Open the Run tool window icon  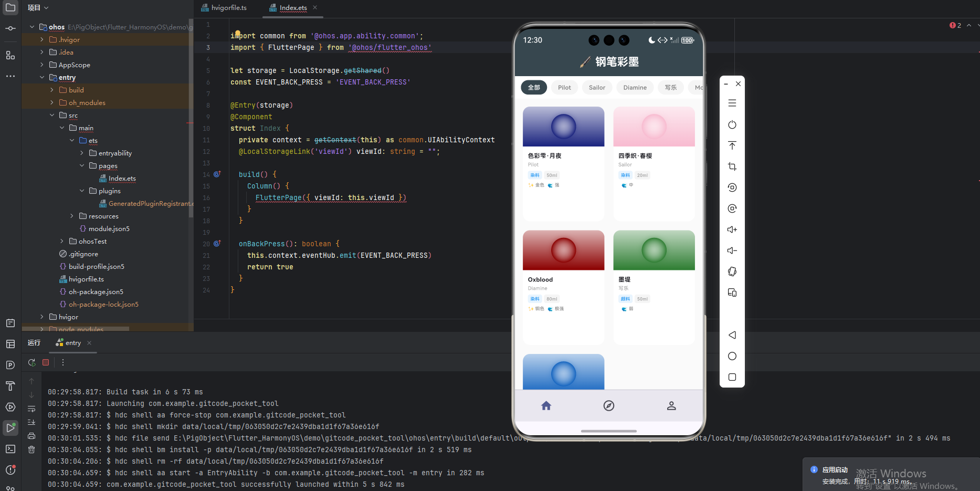point(10,427)
